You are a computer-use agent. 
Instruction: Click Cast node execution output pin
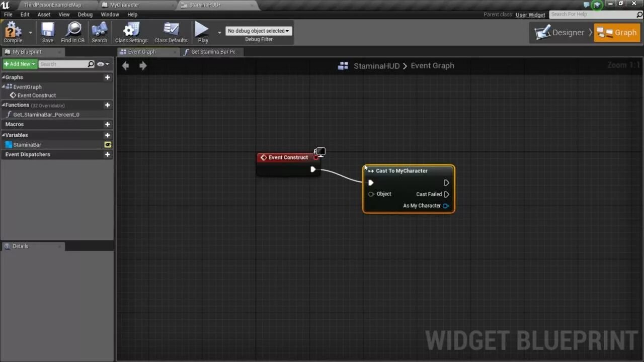coord(446,183)
